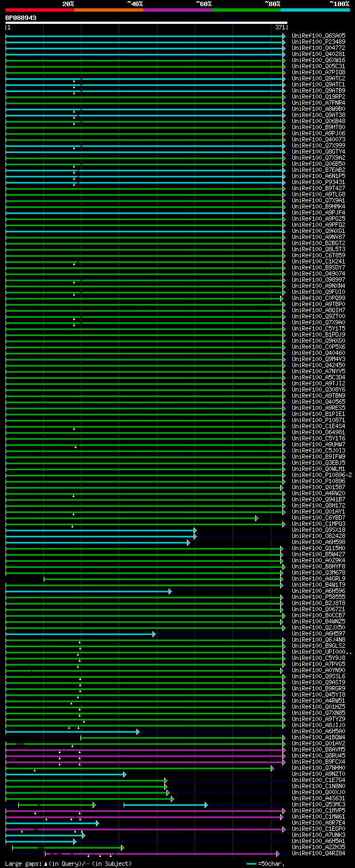Image resolution: width=355 pixels, height=868 pixels.
Task: Select the label UniRef100_Q9SSL6
Action: pos(318,676)
